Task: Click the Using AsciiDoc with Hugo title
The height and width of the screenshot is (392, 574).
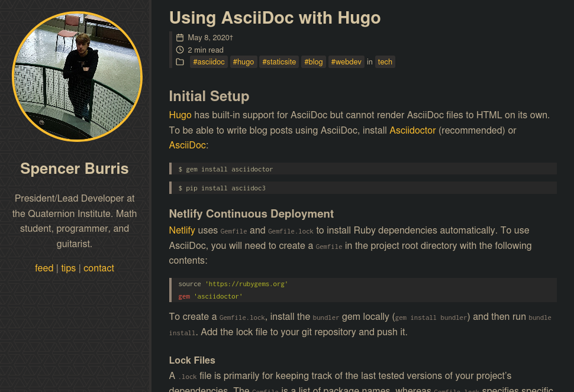Action: [275, 18]
